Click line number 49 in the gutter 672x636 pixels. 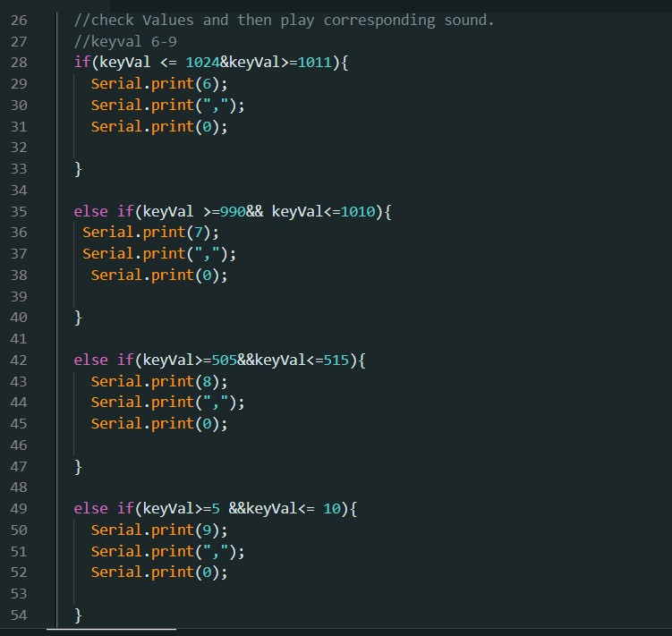(x=19, y=509)
